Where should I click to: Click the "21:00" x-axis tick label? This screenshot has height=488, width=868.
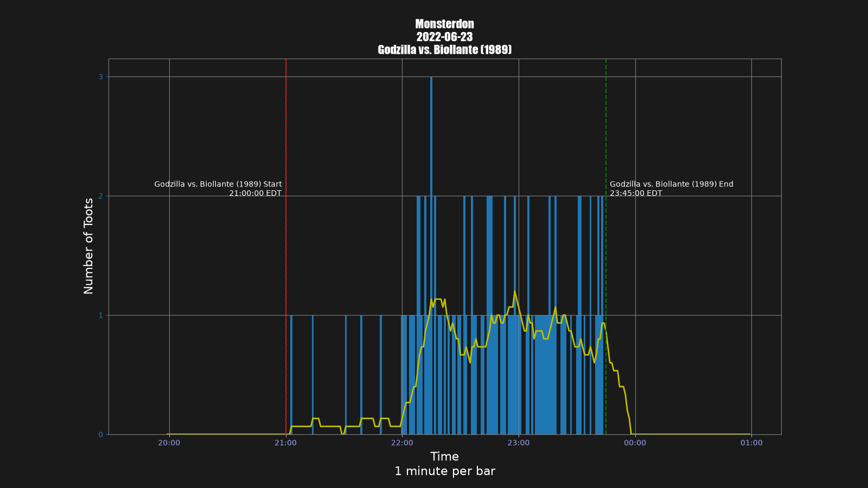[286, 443]
